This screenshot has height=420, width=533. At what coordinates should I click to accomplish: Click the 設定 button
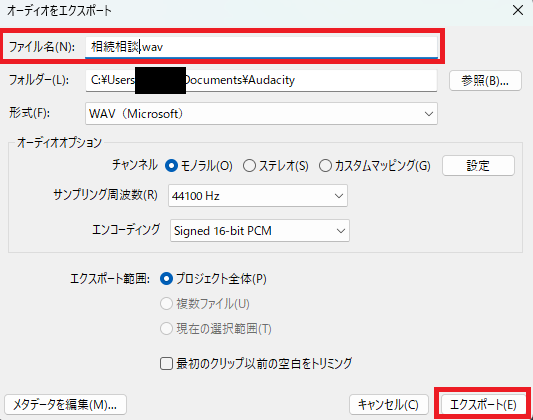478,165
